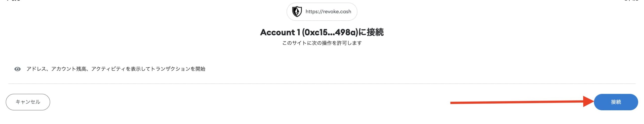Image resolution: width=644 pixels, height=124 pixels.
Task: Click the トランザクションを開始 text in permission row
Action: coord(178,69)
